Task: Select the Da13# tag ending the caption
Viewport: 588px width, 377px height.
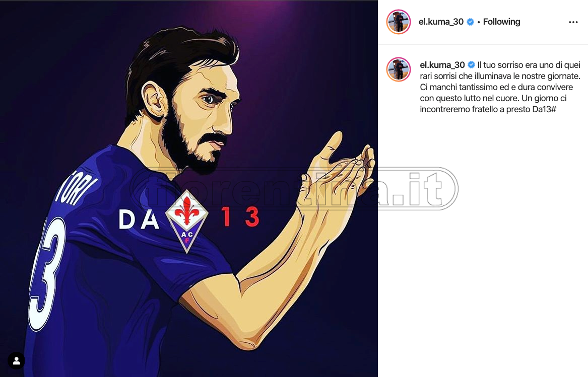Action: pos(544,109)
